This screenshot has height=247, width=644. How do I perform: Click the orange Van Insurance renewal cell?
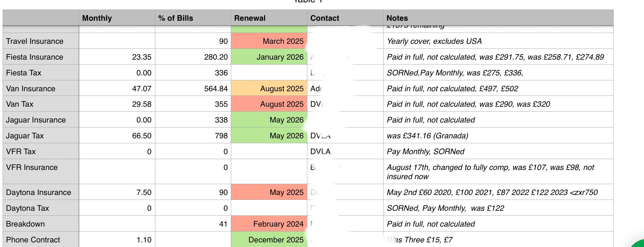pos(269,89)
